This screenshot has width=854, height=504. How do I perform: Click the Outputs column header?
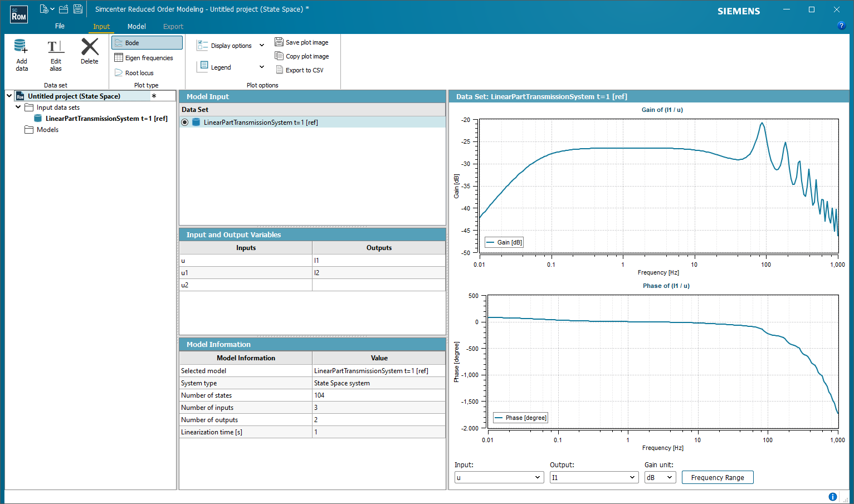(379, 248)
